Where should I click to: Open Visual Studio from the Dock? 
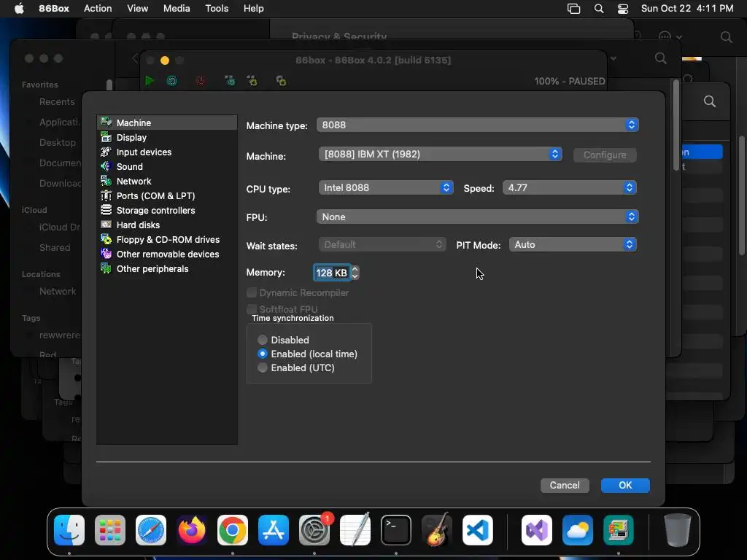537,530
